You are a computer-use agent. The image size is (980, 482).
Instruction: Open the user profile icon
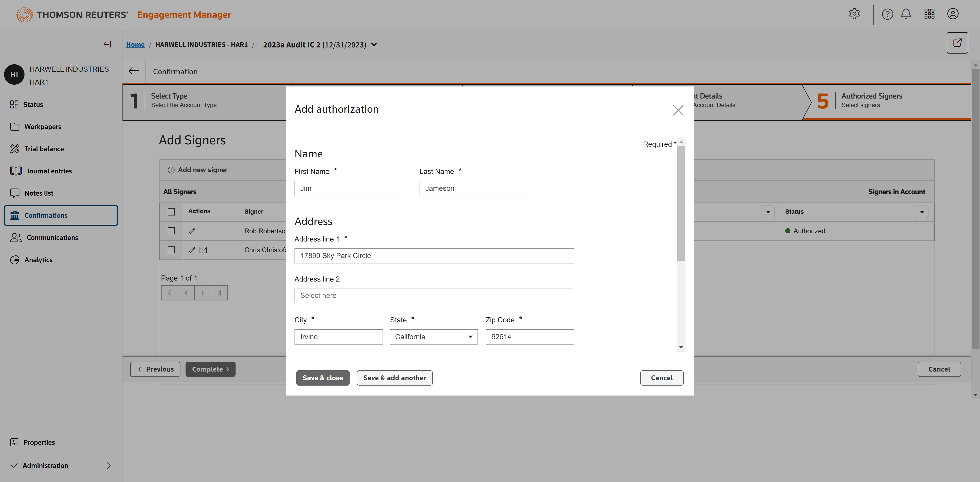pyautogui.click(x=953, y=14)
